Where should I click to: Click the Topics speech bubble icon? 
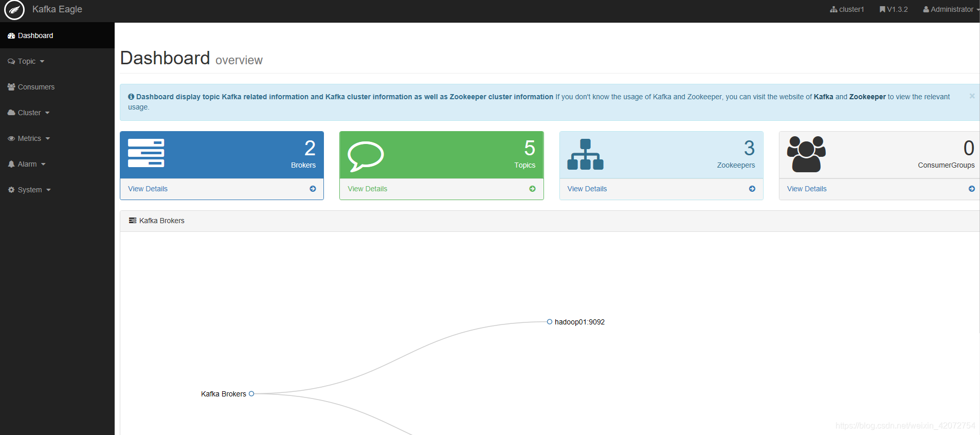click(366, 156)
